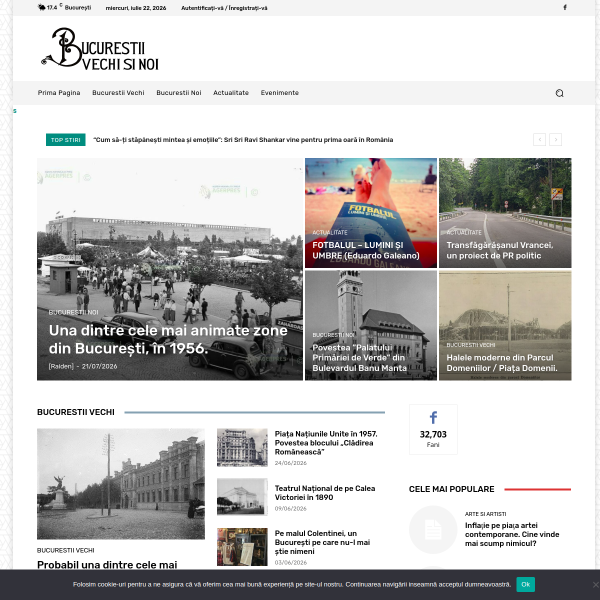
Task: Open FOTBALUL – LUMINI ȘI UMBRE article
Action: 366,250
